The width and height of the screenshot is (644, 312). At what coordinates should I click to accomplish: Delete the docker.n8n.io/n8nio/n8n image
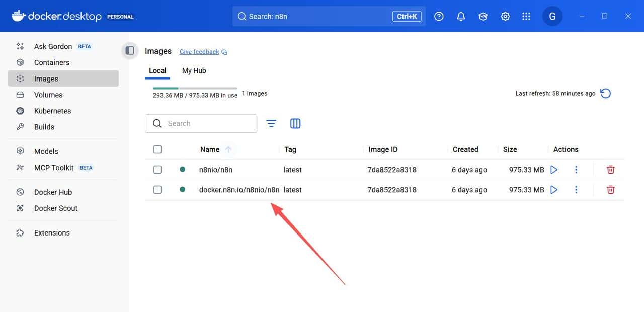610,190
